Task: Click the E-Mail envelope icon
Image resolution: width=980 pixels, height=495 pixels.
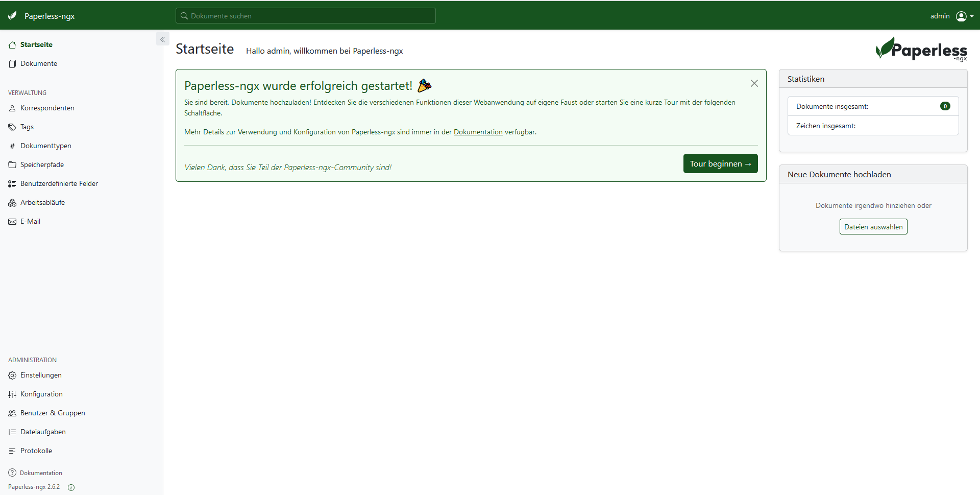Action: pyautogui.click(x=12, y=222)
